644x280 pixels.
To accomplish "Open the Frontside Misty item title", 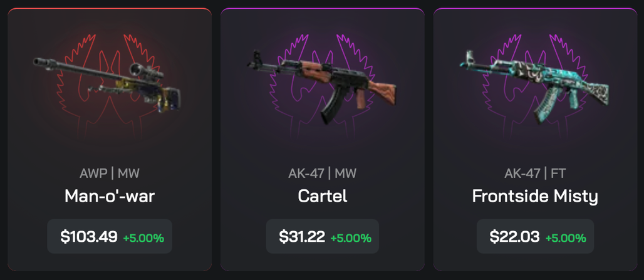I will [535, 197].
